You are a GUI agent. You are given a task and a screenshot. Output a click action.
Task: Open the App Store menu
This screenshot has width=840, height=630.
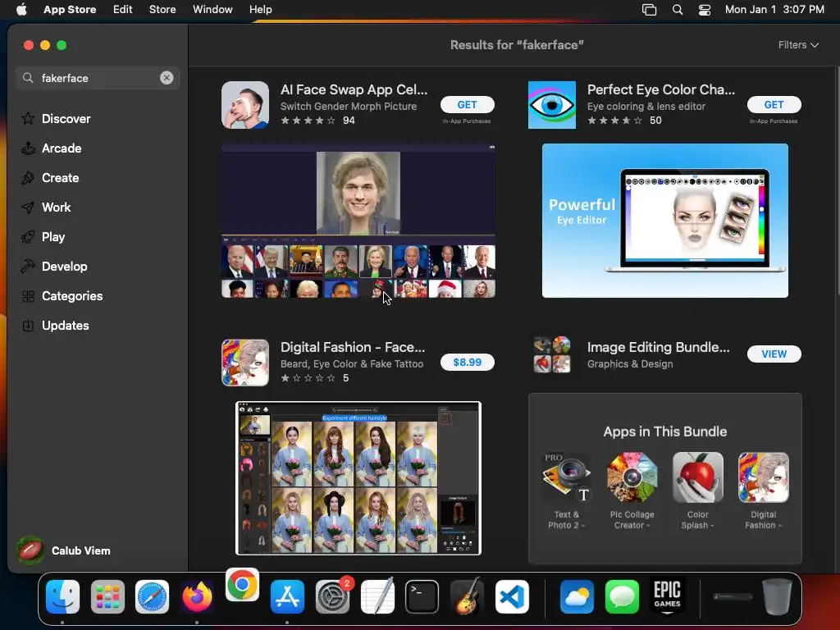[x=70, y=9]
